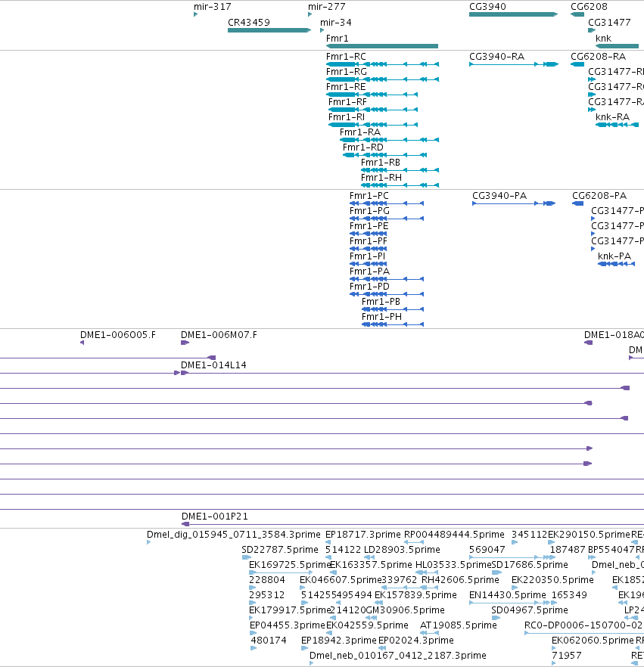Click the DME1-006O05.F clone label
This screenshot has width=644, height=667.
pos(118,335)
